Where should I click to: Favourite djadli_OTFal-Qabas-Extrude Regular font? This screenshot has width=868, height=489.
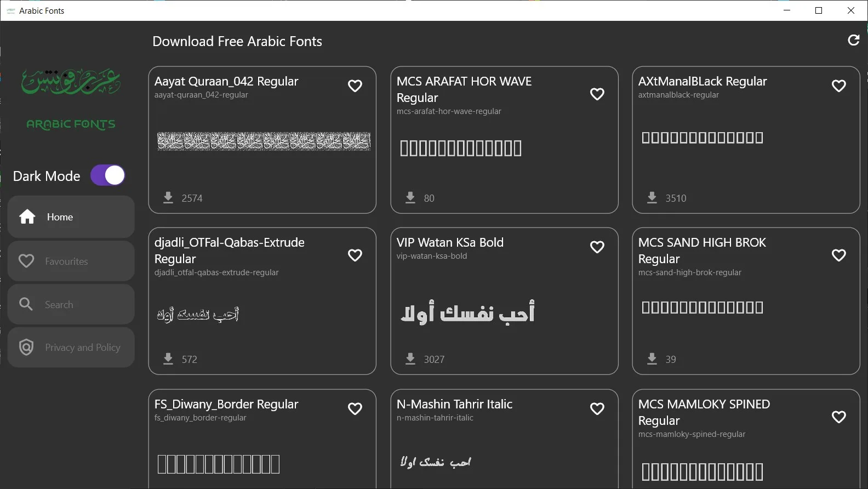tap(355, 255)
